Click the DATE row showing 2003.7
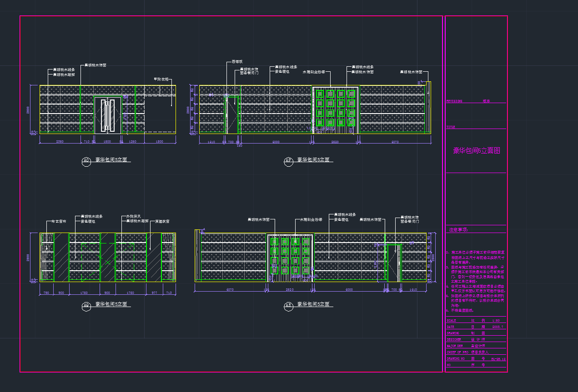 476,327
